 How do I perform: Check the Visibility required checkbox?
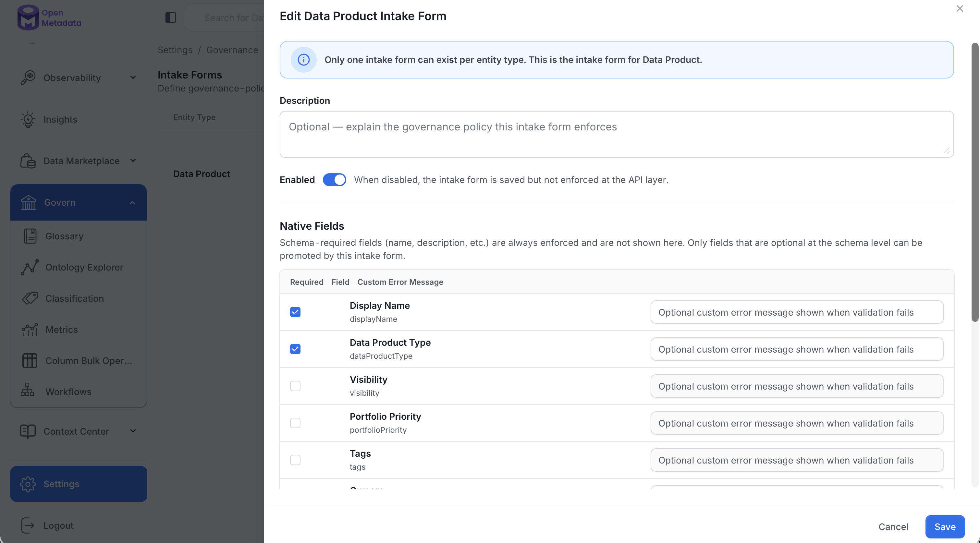(295, 386)
